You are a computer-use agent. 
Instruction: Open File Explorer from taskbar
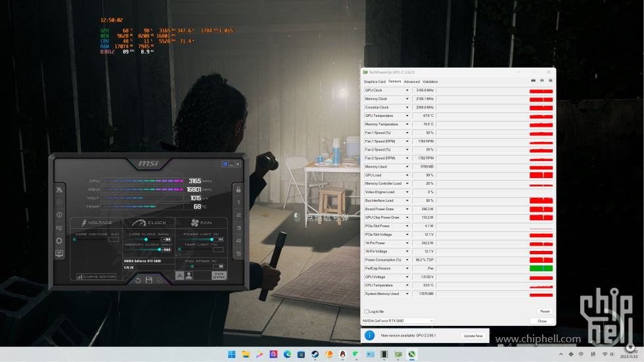[246, 354]
